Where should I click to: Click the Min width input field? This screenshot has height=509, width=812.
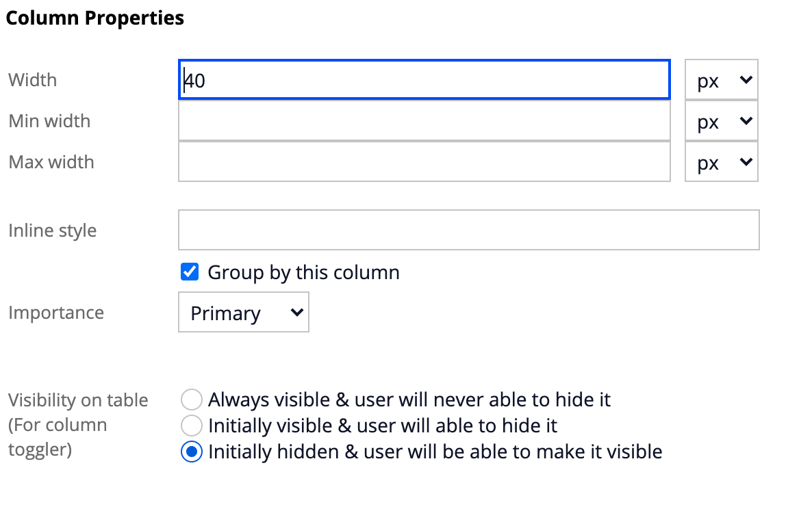(x=424, y=121)
